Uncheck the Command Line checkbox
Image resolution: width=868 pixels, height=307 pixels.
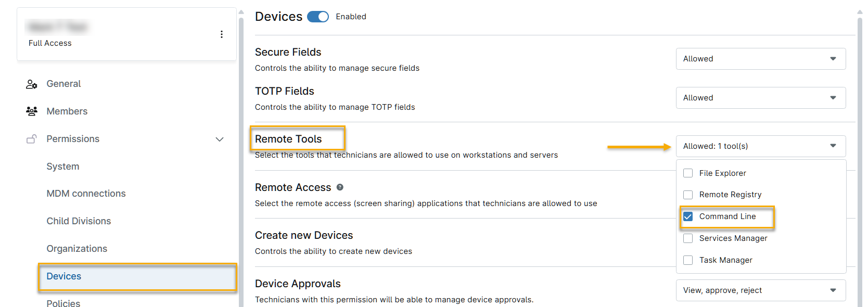coord(688,216)
